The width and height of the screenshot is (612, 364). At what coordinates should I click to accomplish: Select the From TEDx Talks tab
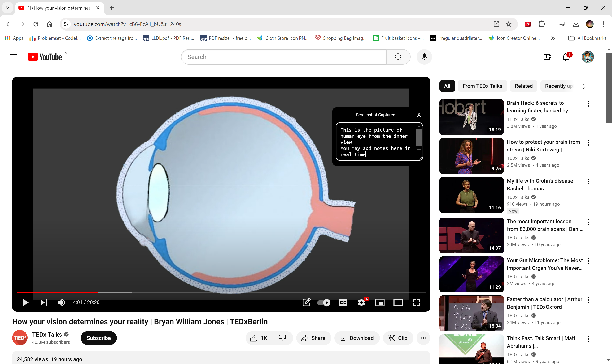[482, 86]
